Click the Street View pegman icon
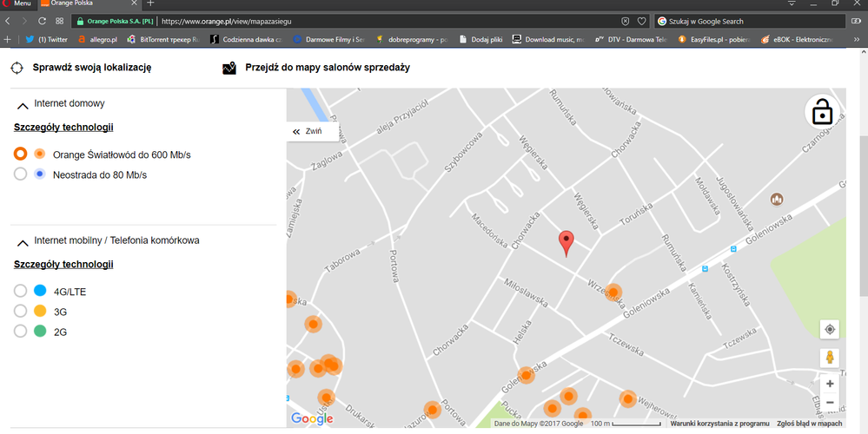This screenshot has height=434, width=868. tap(830, 357)
